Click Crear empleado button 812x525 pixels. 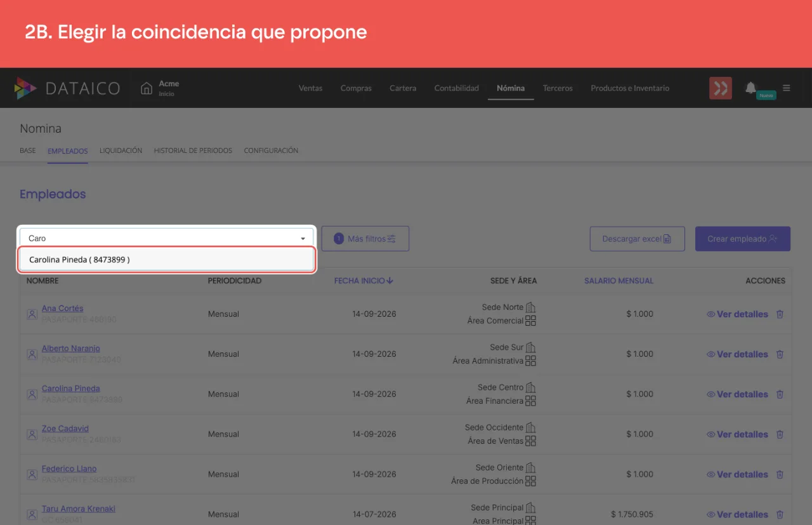click(x=743, y=239)
